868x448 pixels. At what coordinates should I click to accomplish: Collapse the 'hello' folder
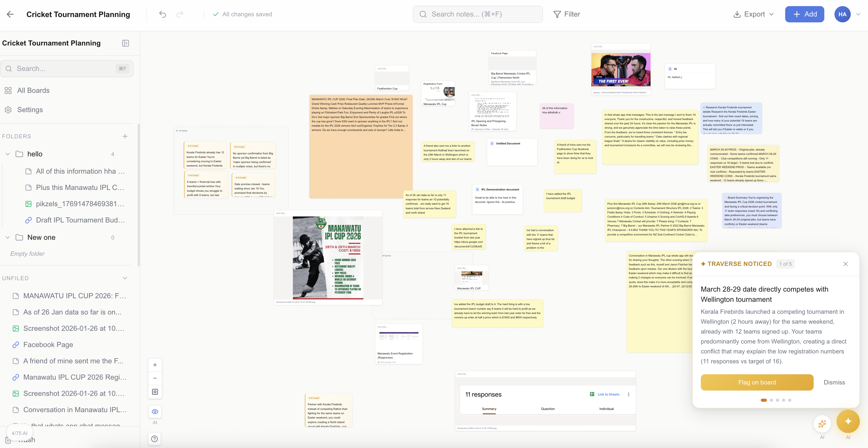7,154
